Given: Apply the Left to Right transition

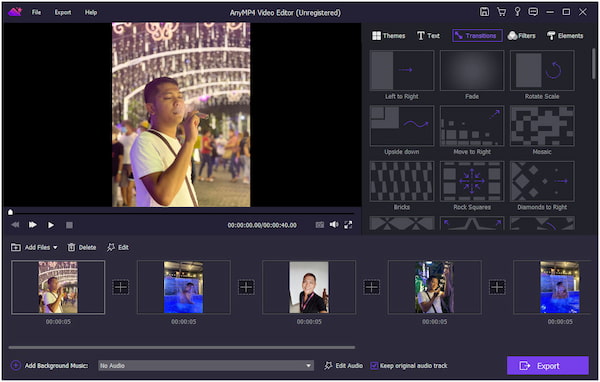Looking at the screenshot, I should 401,70.
